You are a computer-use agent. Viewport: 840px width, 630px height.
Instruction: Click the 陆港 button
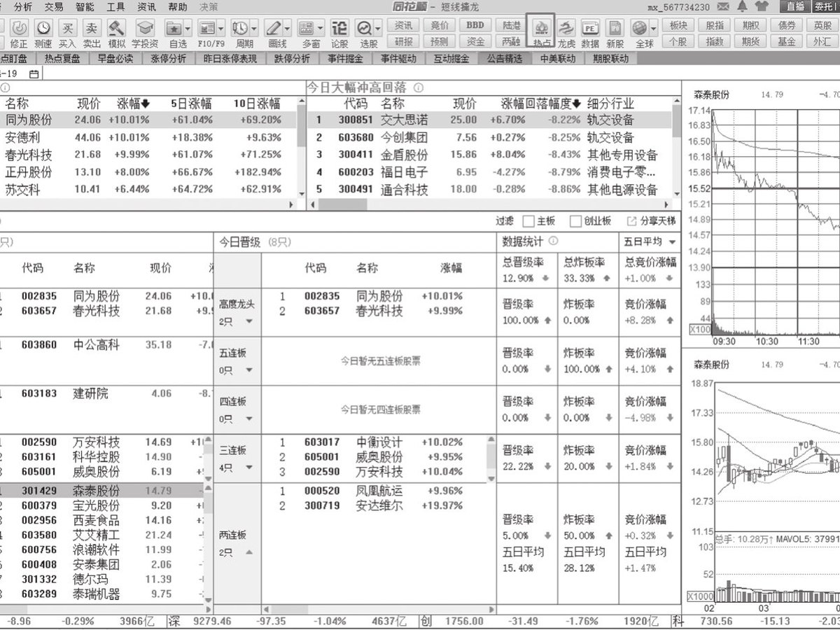pos(512,25)
